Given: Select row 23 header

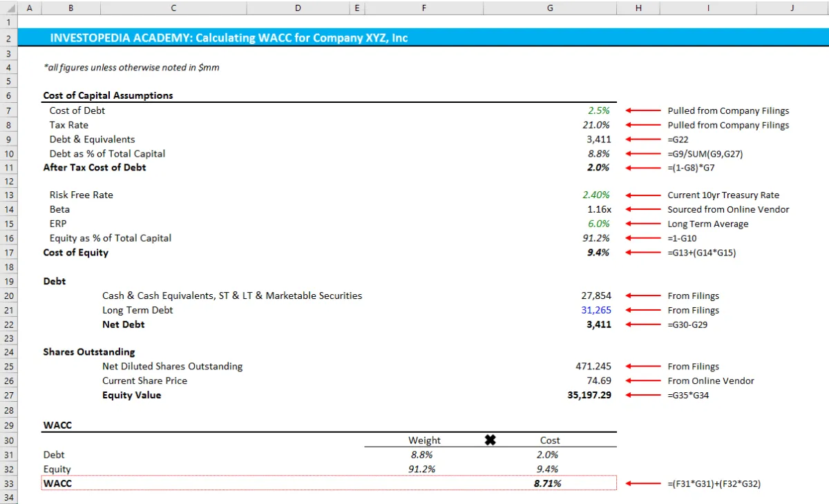Looking at the screenshot, I should 8,338.
